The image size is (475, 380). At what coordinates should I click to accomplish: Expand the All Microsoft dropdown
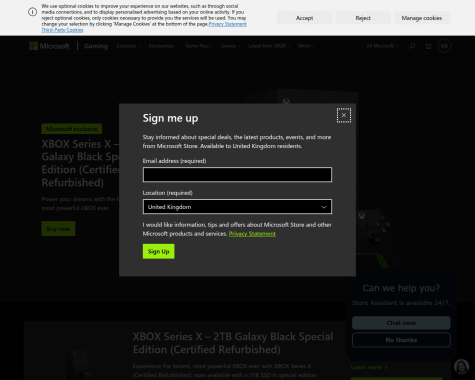[x=382, y=46]
